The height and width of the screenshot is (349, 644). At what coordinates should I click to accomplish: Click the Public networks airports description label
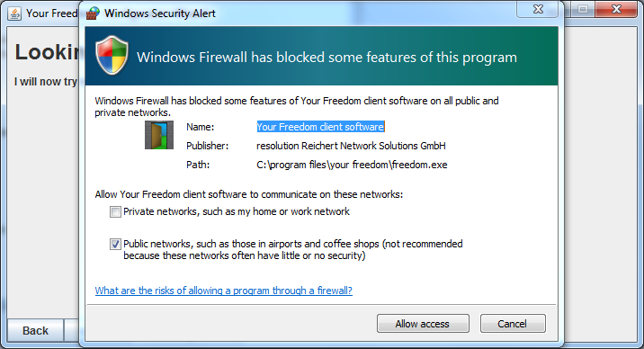293,250
